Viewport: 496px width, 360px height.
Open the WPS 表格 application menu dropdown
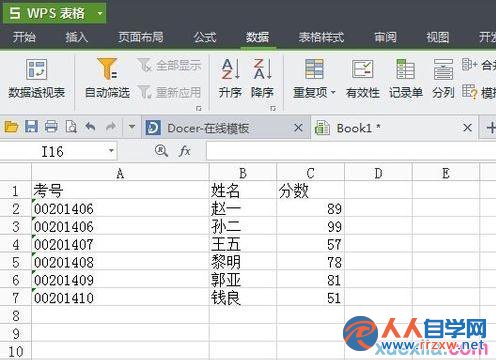click(x=100, y=13)
